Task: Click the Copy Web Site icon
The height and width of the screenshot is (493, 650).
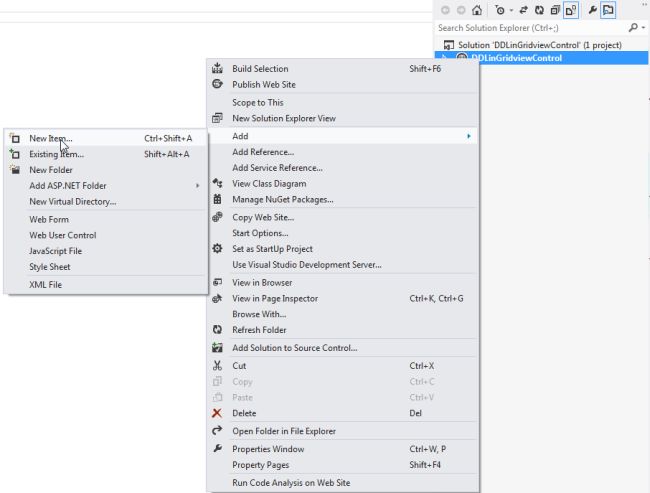Action: 217,217
